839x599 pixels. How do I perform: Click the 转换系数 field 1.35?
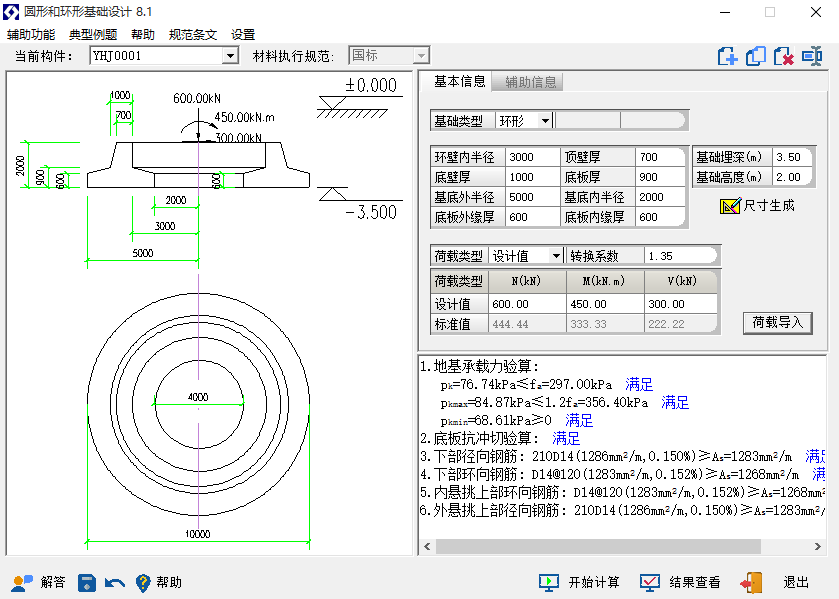680,256
